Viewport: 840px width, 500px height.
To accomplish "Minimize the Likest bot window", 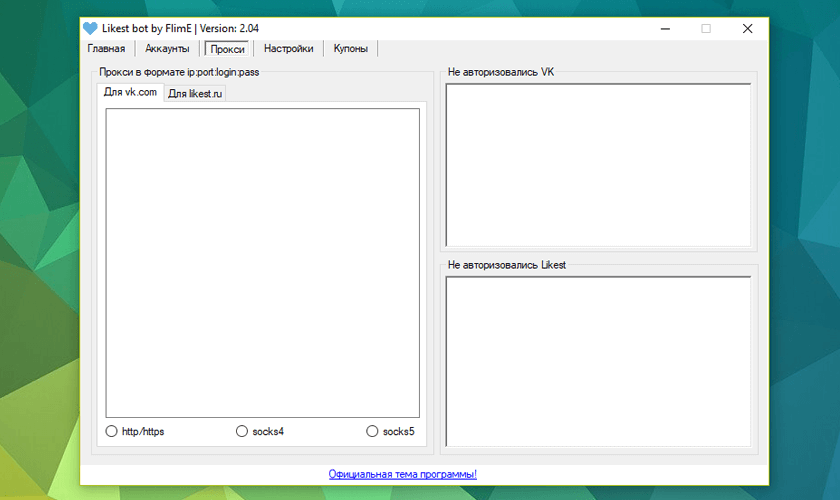I will pyautogui.click(x=665, y=28).
